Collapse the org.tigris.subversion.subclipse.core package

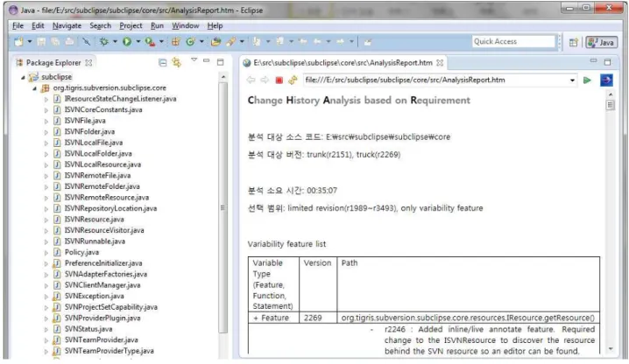tap(34, 88)
